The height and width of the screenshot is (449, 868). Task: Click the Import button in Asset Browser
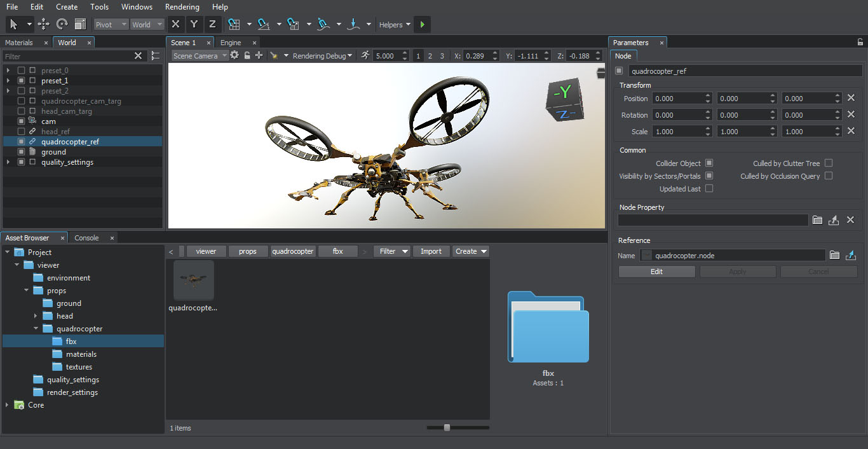[431, 251]
